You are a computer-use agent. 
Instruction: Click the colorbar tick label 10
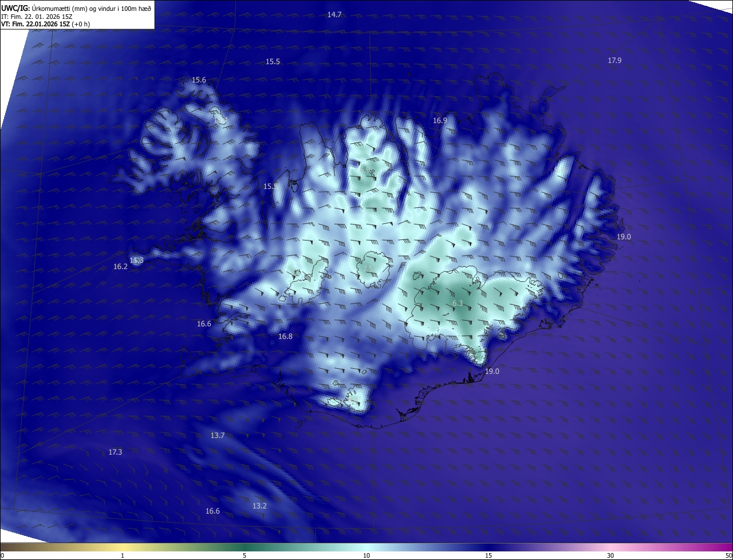tap(366, 555)
